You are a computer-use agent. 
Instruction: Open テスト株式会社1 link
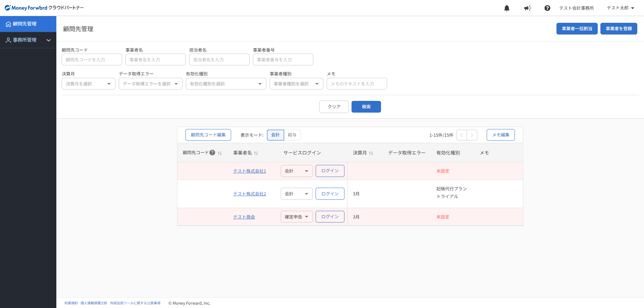pyautogui.click(x=250, y=171)
